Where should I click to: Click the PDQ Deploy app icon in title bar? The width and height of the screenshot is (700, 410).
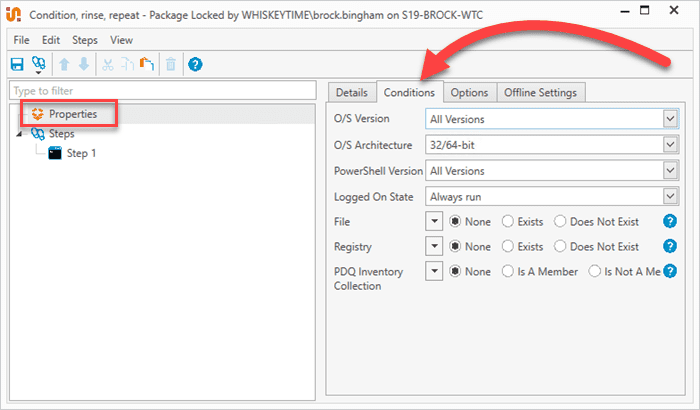13,14
